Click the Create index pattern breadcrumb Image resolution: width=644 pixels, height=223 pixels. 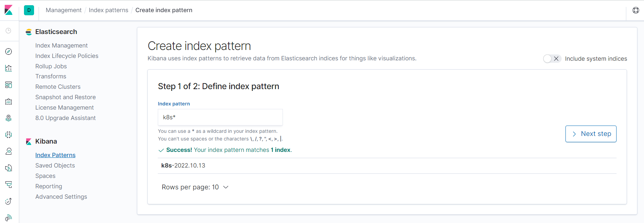point(164,10)
